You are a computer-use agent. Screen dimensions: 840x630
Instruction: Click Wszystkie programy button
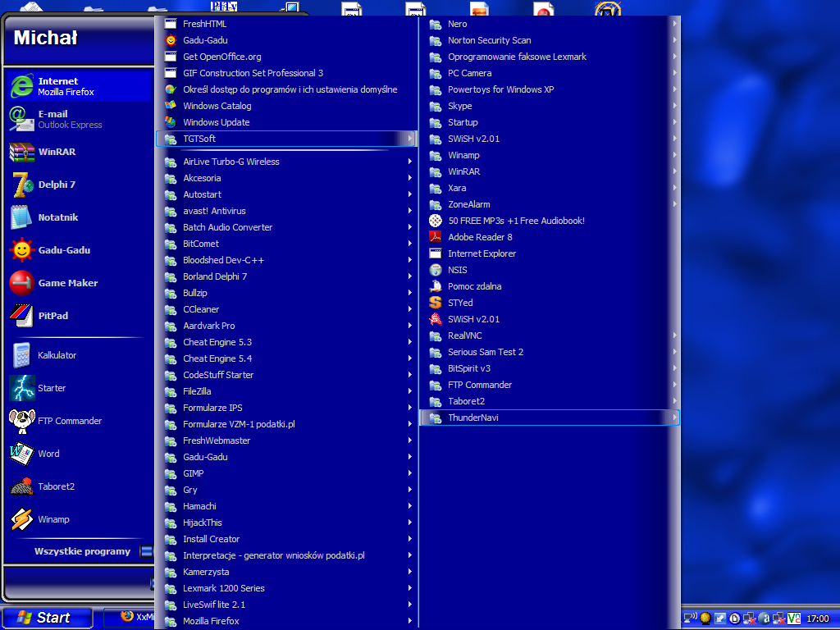(x=82, y=551)
